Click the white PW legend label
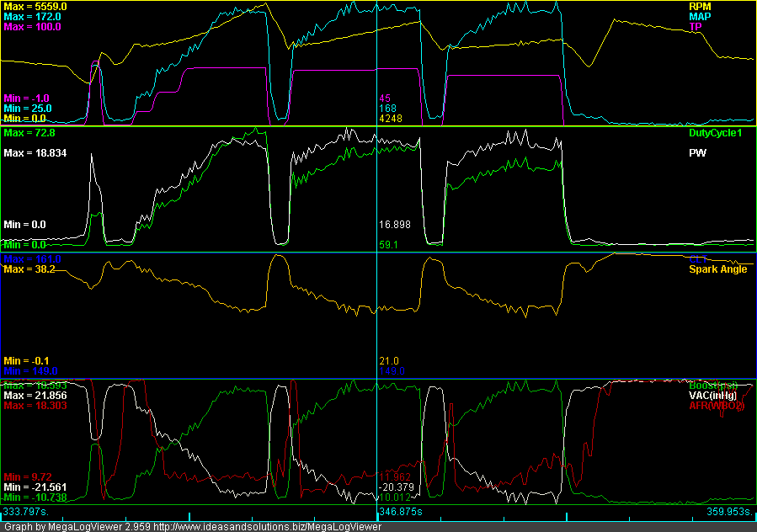The image size is (757, 532). click(697, 153)
